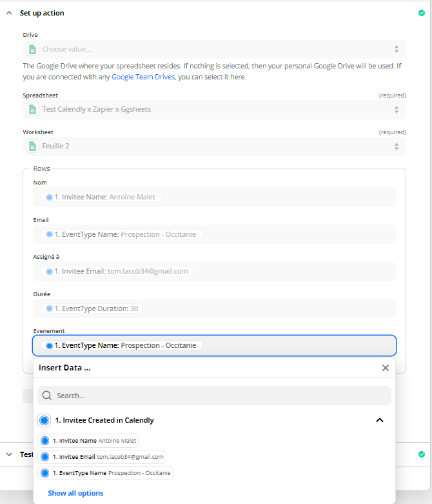Image resolution: width=432 pixels, height=504 pixels.
Task: Click the Sheets icon beside Feuille 2
Action: [32, 146]
